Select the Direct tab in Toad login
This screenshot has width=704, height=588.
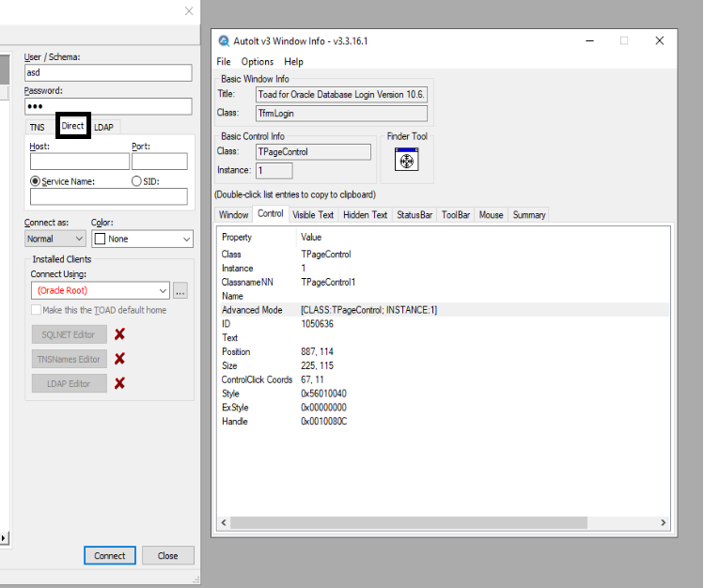(x=72, y=126)
